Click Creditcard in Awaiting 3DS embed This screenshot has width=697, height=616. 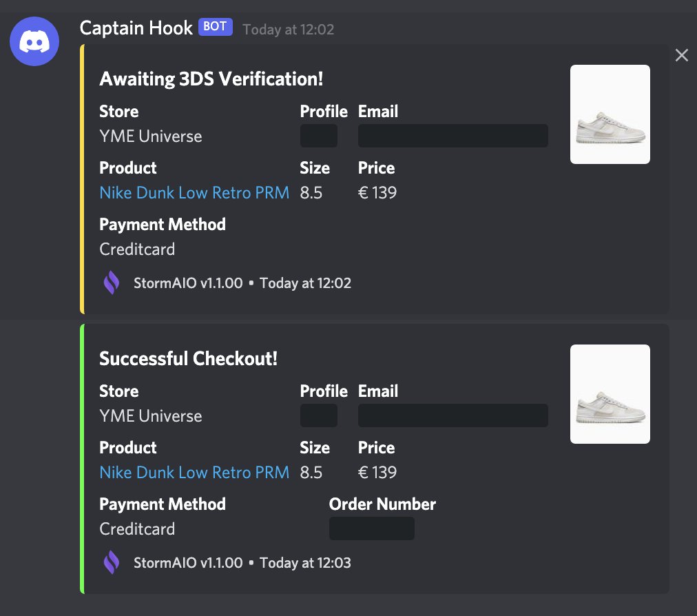137,249
